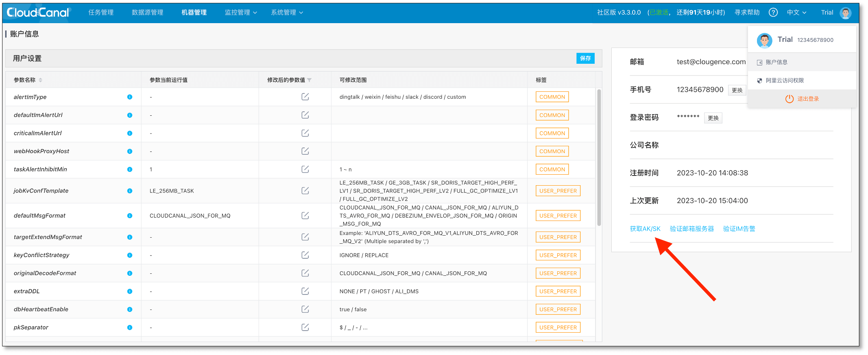The width and height of the screenshot is (868, 355).
Task: Go to 任务管理 in the navigation
Action: 101,13
